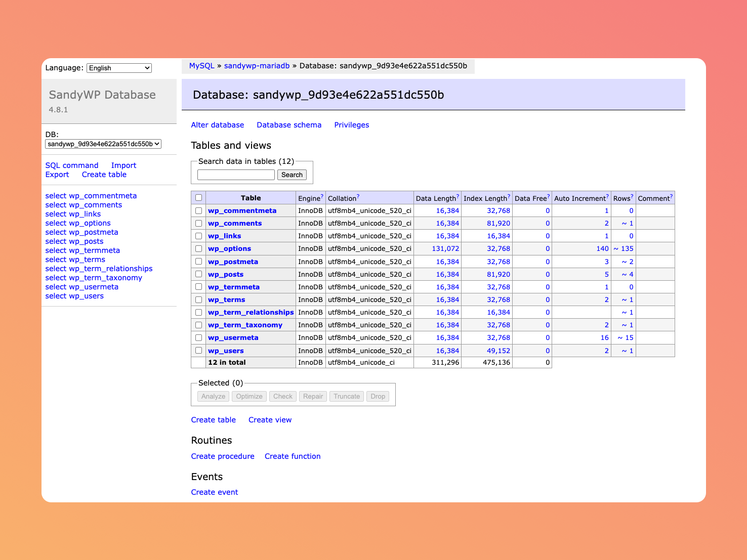Click the Repair button
Image resolution: width=747 pixels, height=560 pixels.
(x=313, y=397)
